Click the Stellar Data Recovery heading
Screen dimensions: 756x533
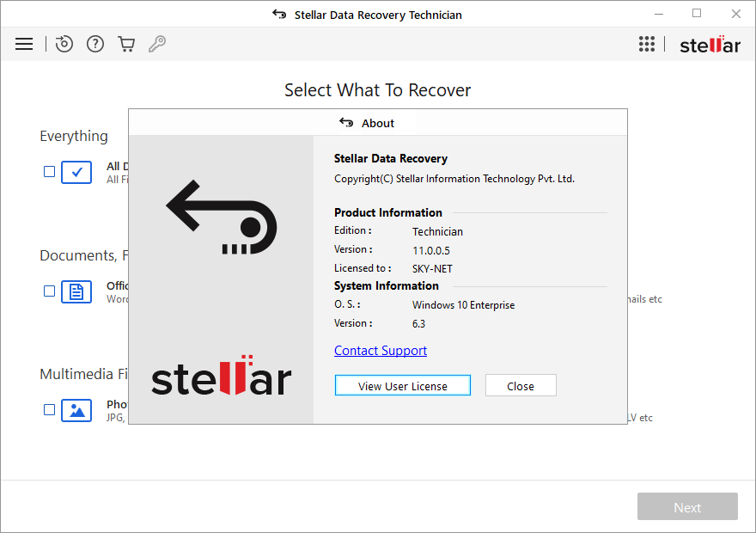coord(391,159)
